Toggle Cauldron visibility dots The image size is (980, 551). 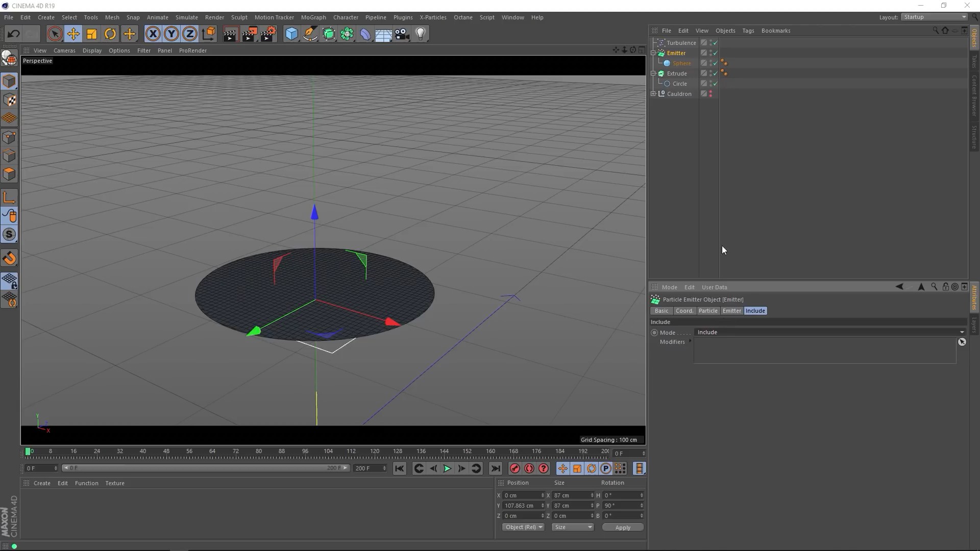tap(710, 94)
